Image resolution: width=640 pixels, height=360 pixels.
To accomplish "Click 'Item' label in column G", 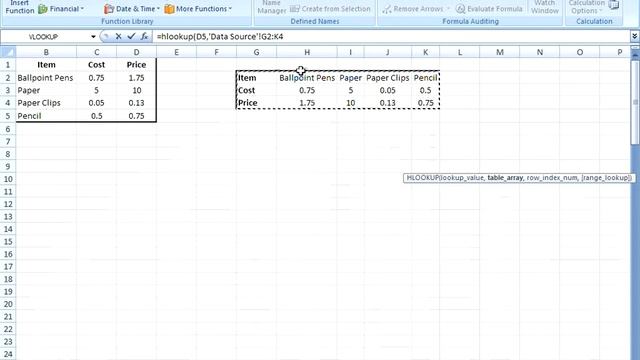I will pos(256,78).
